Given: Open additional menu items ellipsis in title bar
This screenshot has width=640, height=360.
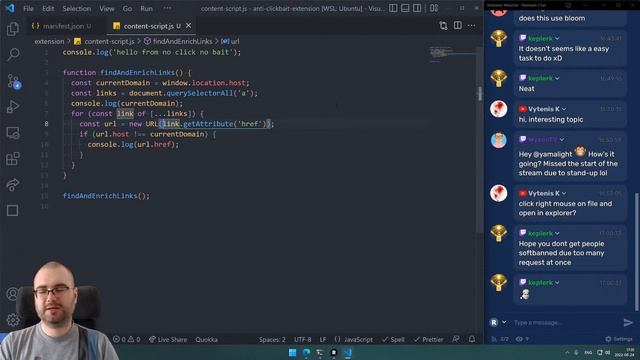Looking at the screenshot, I should [x=167, y=8].
